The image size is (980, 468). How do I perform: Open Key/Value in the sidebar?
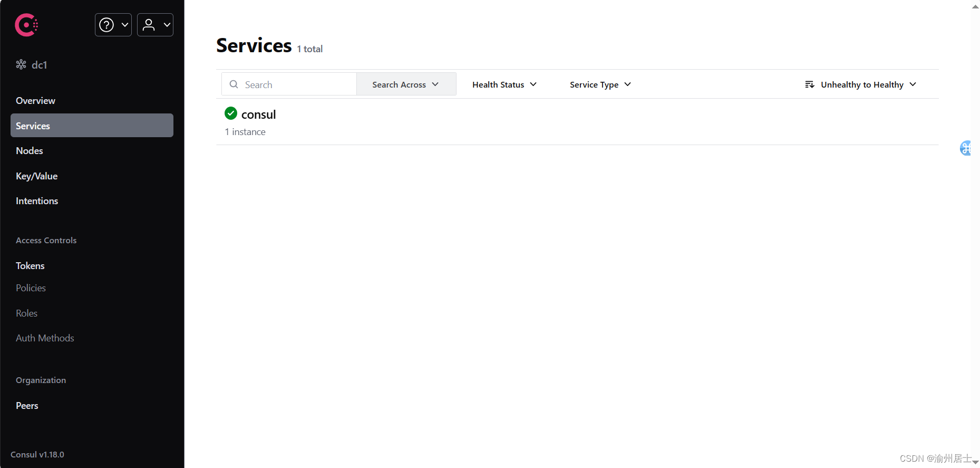tap(37, 176)
